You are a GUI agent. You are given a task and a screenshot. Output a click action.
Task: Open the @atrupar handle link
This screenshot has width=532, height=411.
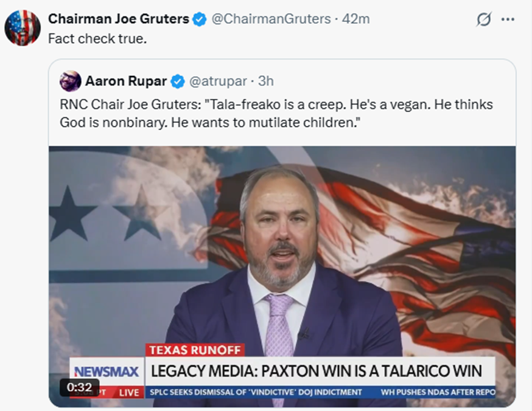[x=218, y=81]
